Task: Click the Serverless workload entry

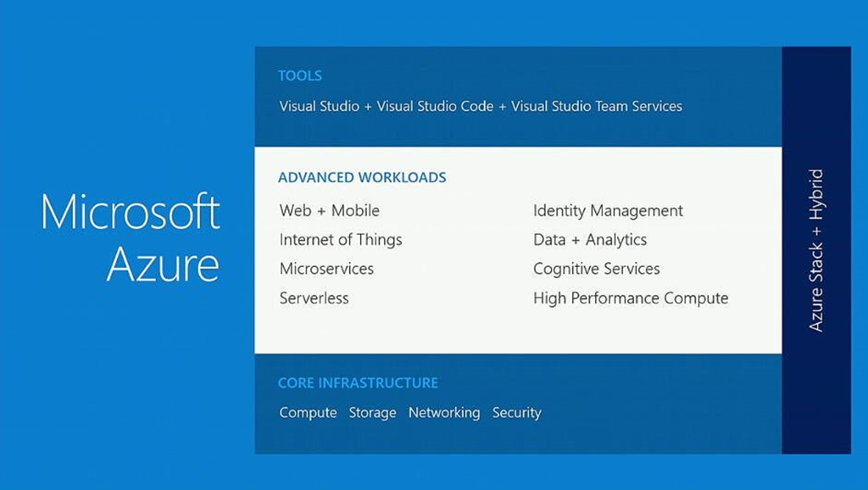Action: [314, 298]
